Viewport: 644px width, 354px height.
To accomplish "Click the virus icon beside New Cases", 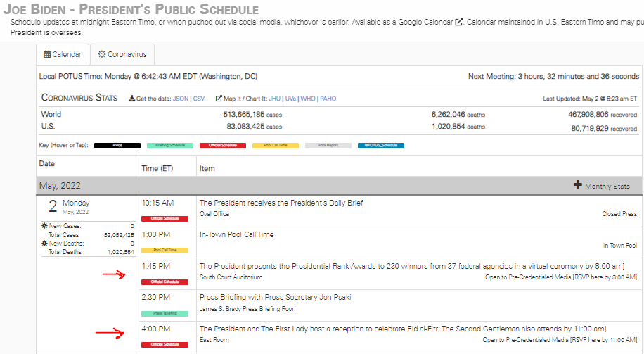I will coord(44,226).
